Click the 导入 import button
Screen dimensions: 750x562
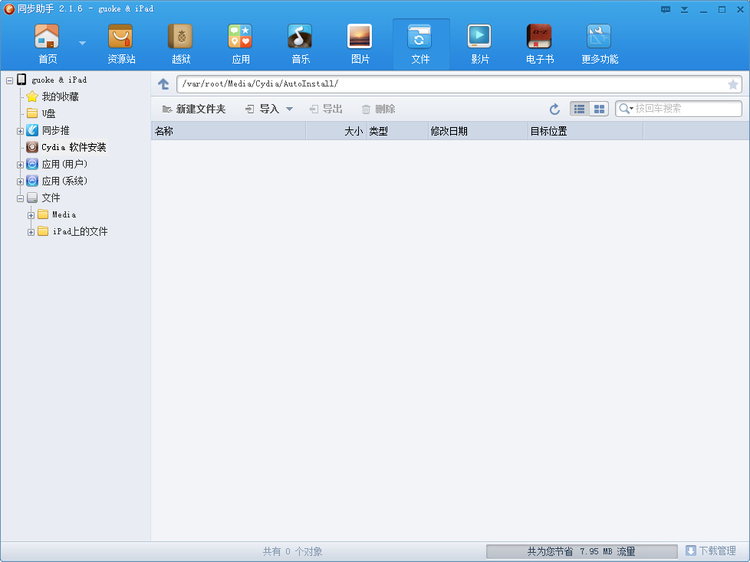[262, 109]
